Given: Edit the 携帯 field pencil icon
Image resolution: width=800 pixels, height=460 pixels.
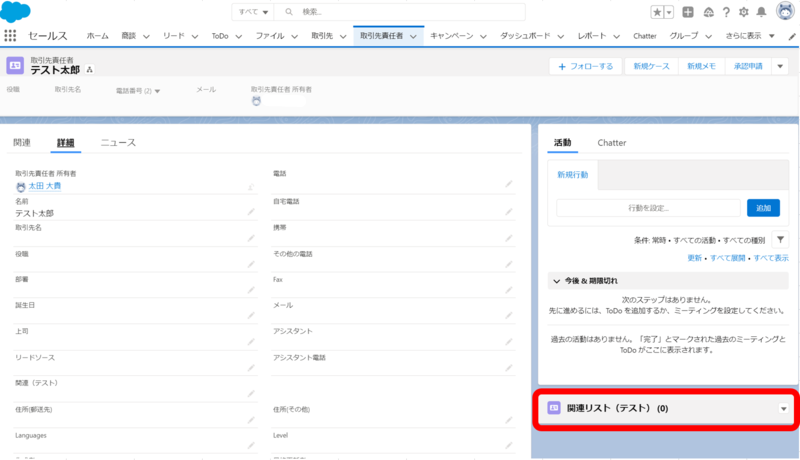Looking at the screenshot, I should 509,238.
